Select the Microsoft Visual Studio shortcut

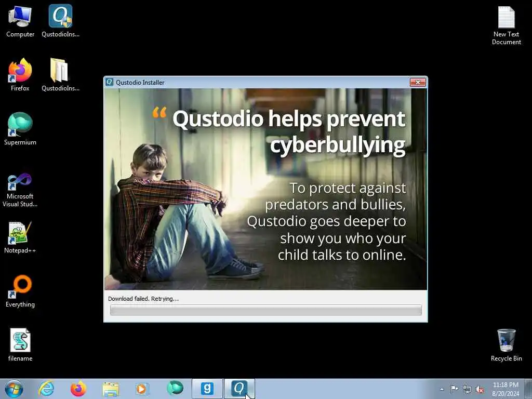click(20, 190)
